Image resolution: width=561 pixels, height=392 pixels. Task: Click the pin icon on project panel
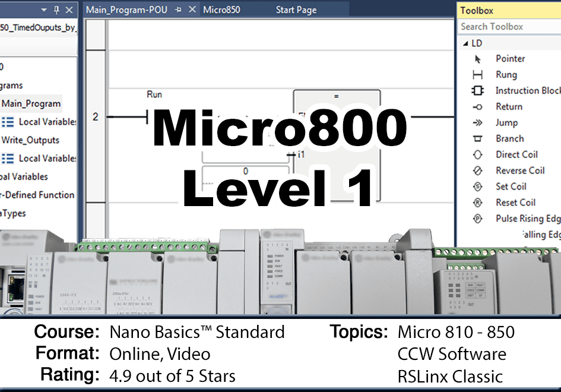[56, 10]
